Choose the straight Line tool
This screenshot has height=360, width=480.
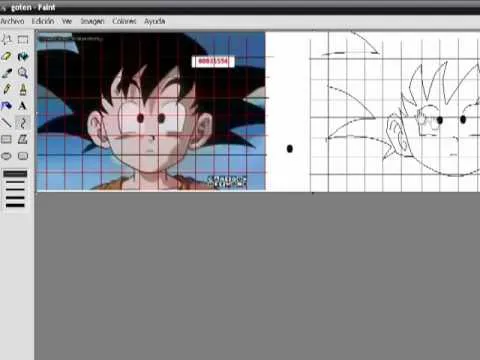pos(7,123)
